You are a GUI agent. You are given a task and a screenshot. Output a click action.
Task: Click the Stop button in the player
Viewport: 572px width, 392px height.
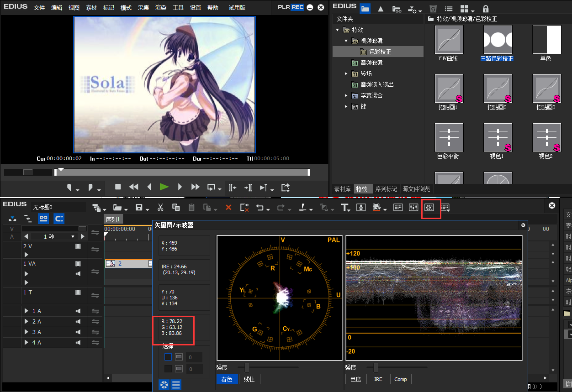[x=118, y=187]
